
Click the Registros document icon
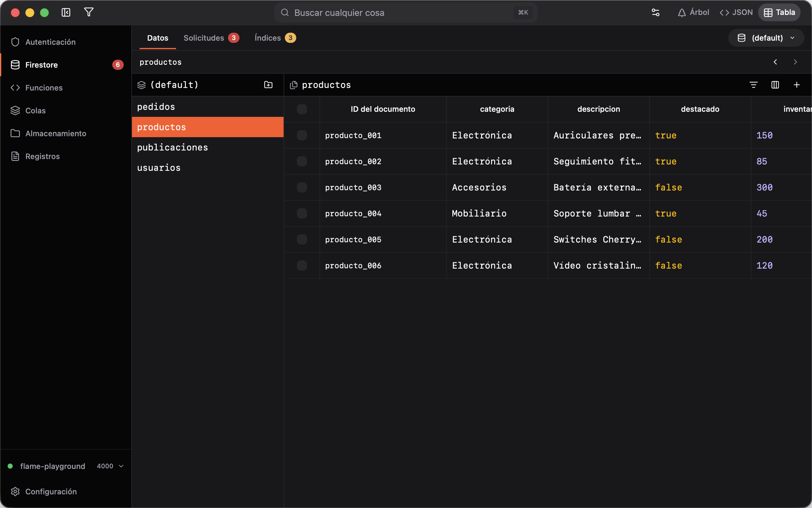pos(15,156)
